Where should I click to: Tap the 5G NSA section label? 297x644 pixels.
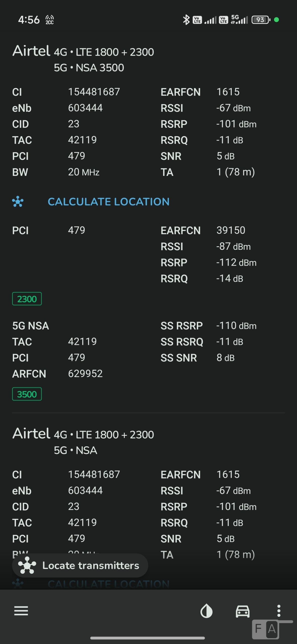pyautogui.click(x=31, y=326)
